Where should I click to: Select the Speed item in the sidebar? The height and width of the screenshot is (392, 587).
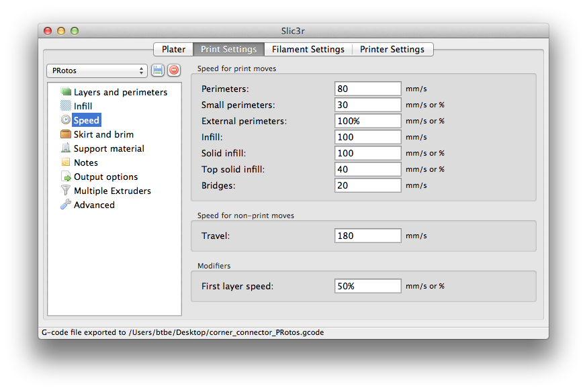[86, 120]
